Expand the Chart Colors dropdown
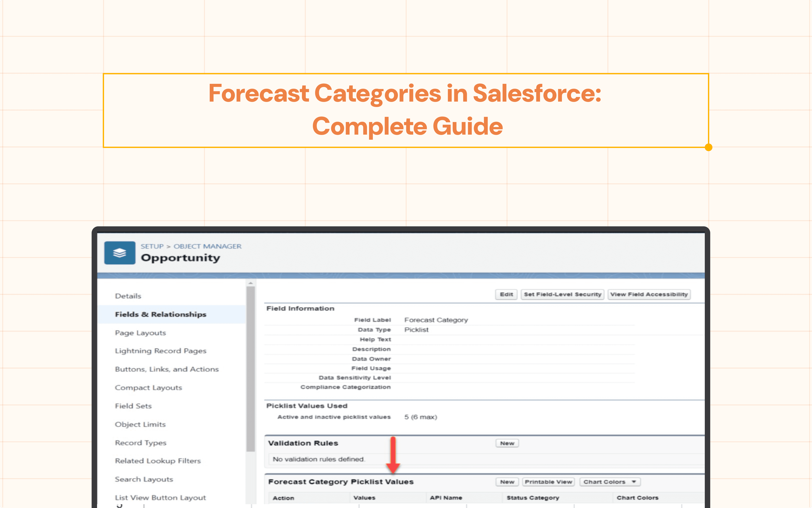This screenshot has width=812, height=508. pyautogui.click(x=610, y=482)
